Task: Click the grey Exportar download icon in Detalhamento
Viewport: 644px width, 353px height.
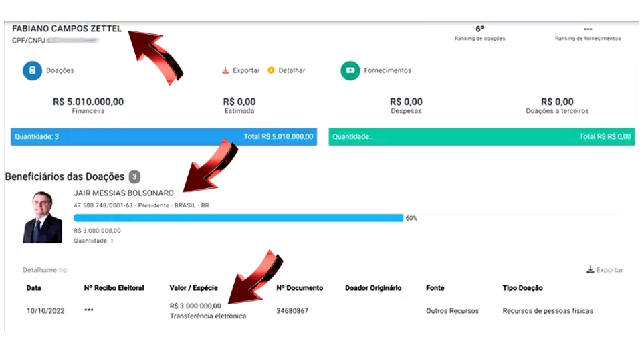Action: tap(589, 270)
